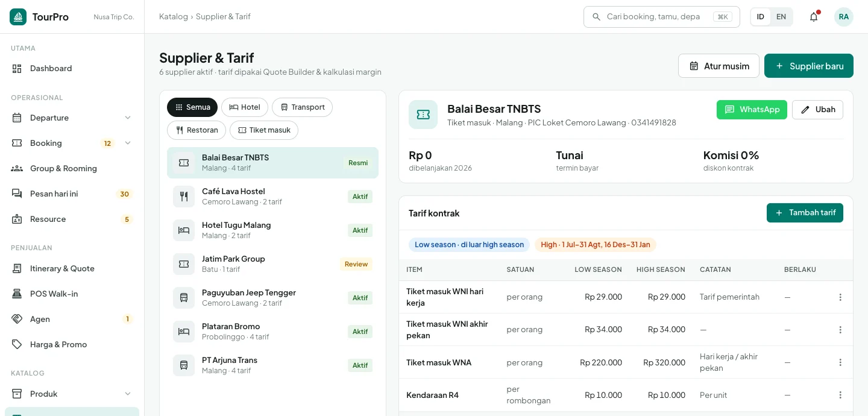
Task: Click Katalog in the breadcrumb
Action: [x=174, y=17]
